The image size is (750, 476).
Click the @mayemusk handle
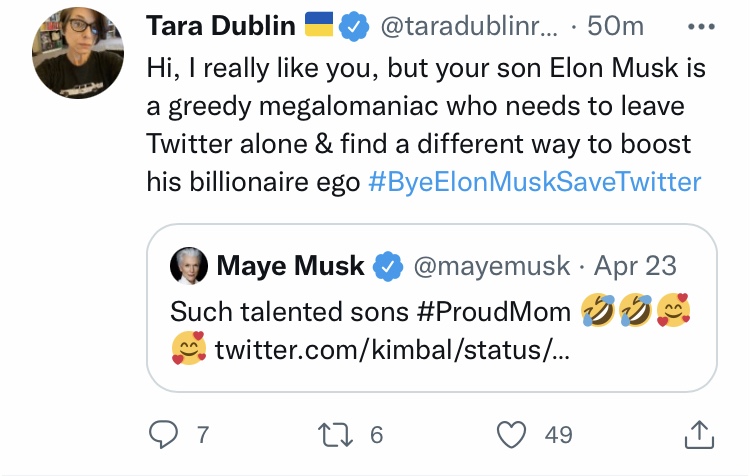492,266
